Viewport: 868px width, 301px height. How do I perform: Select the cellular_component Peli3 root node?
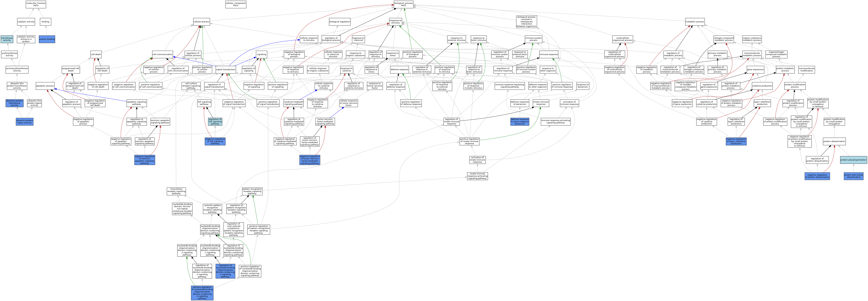(236, 4)
